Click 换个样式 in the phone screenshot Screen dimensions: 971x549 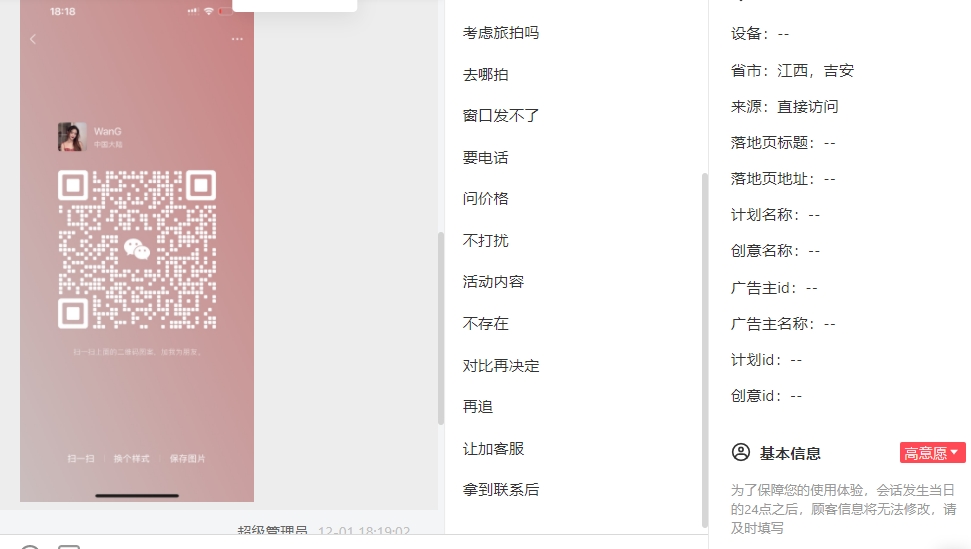(x=131, y=459)
